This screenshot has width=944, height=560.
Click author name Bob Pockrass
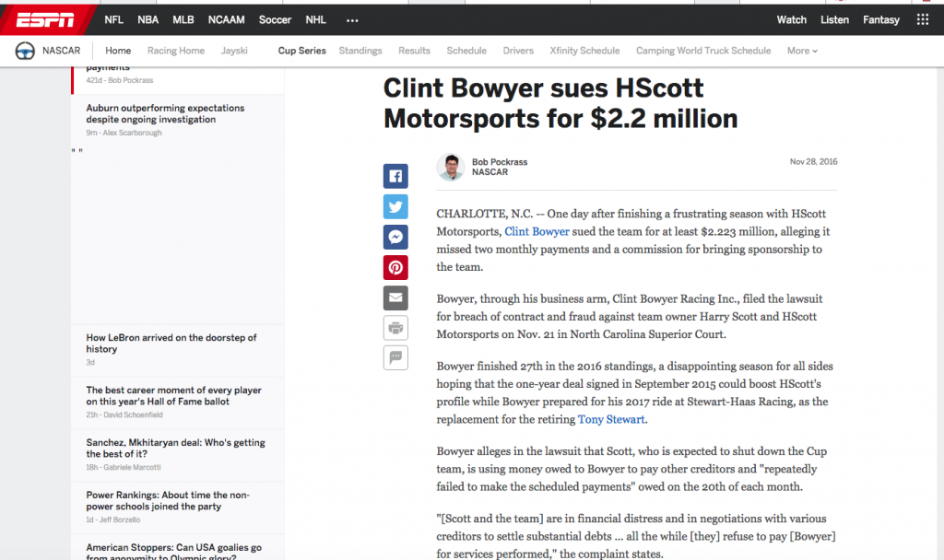tap(500, 162)
